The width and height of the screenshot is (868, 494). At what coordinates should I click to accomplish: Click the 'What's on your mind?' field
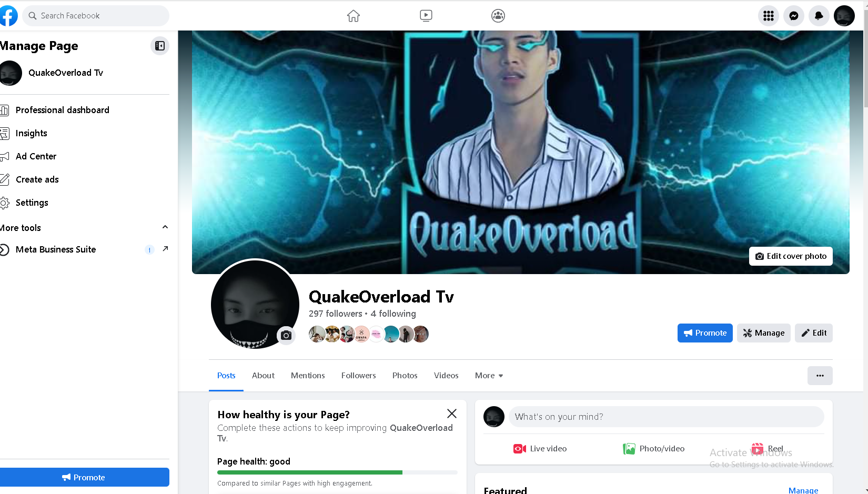click(x=666, y=417)
